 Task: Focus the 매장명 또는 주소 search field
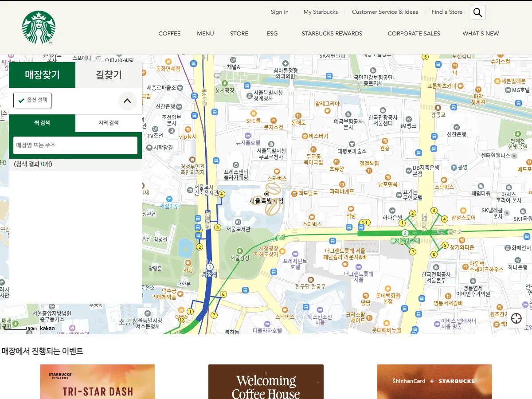tap(75, 145)
